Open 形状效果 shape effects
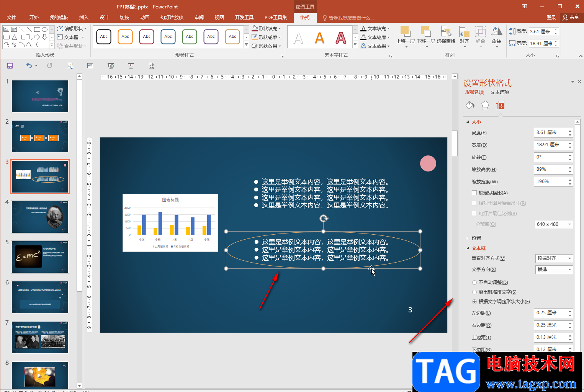Viewport: 584px width, 392px height. (266, 46)
